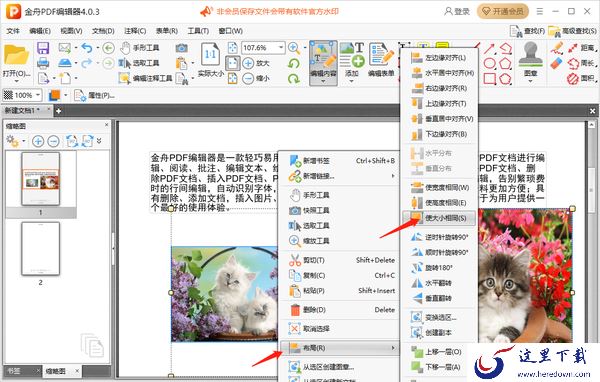
Task: Click the email envelope icon in toolbar
Action: (64, 48)
